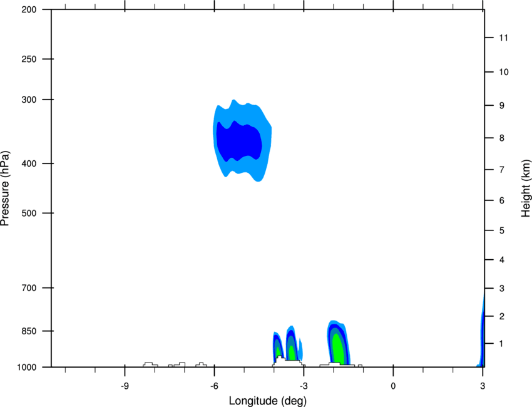This screenshot has width=532, height=407.
Task: Select the 700 pressure tick label
Action: (29, 288)
